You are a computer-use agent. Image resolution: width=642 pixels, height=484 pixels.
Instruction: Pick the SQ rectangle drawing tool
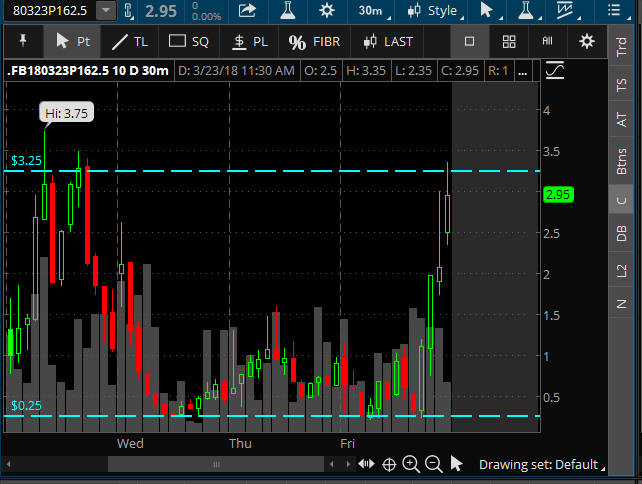[x=189, y=41]
